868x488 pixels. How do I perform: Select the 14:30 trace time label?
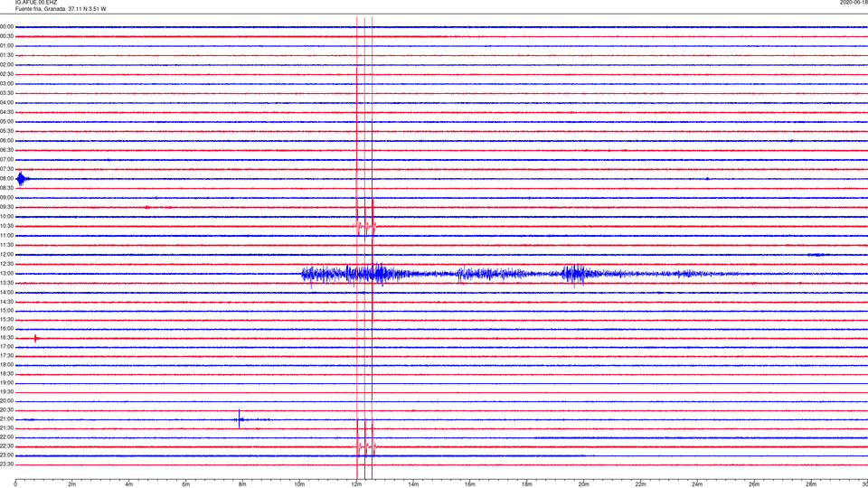[x=6, y=302]
